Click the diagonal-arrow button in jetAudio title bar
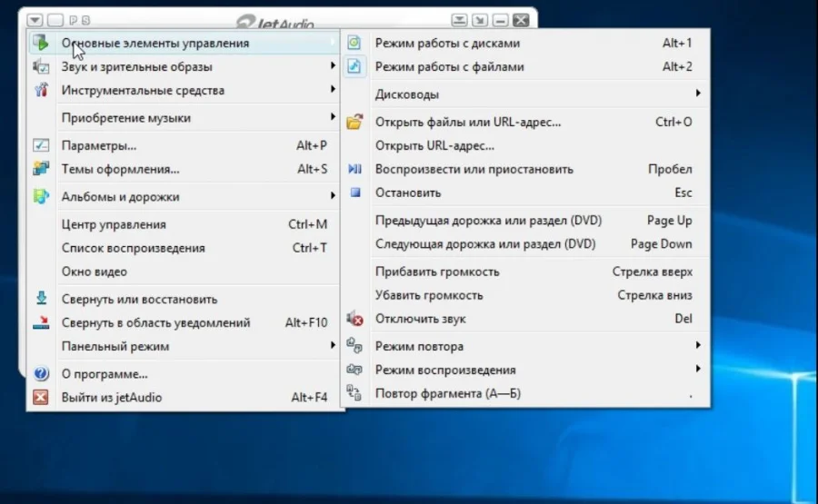Screen dimensions: 818x504 point(479,20)
